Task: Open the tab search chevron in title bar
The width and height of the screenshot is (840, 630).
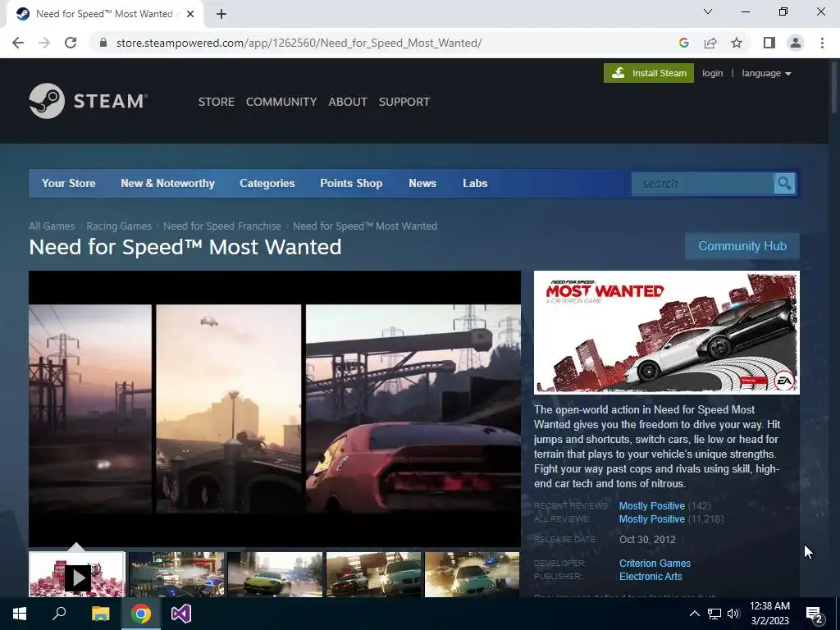Action: click(708, 11)
